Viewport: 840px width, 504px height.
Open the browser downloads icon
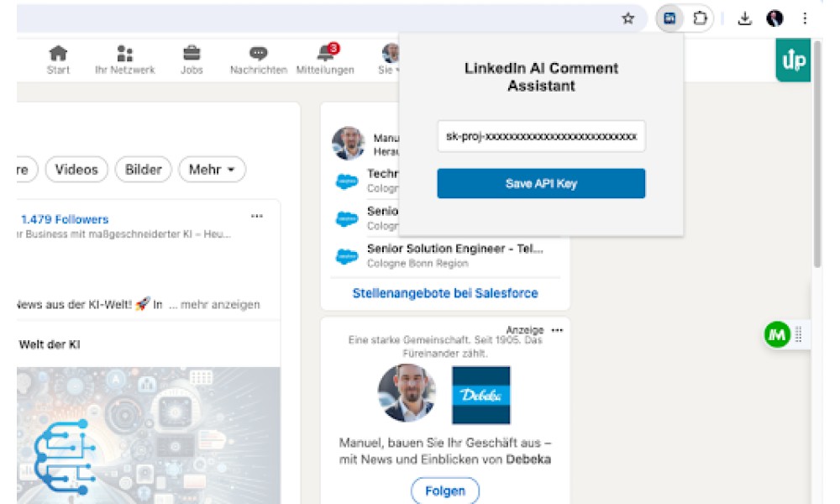pyautogui.click(x=744, y=18)
